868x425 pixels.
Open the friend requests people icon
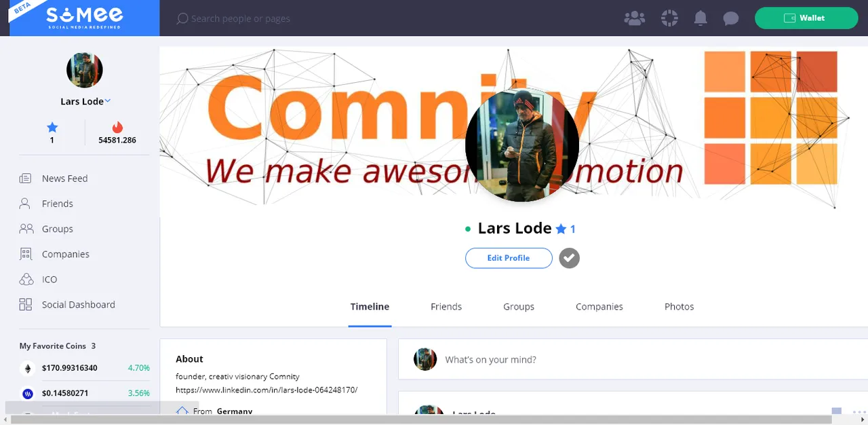634,18
